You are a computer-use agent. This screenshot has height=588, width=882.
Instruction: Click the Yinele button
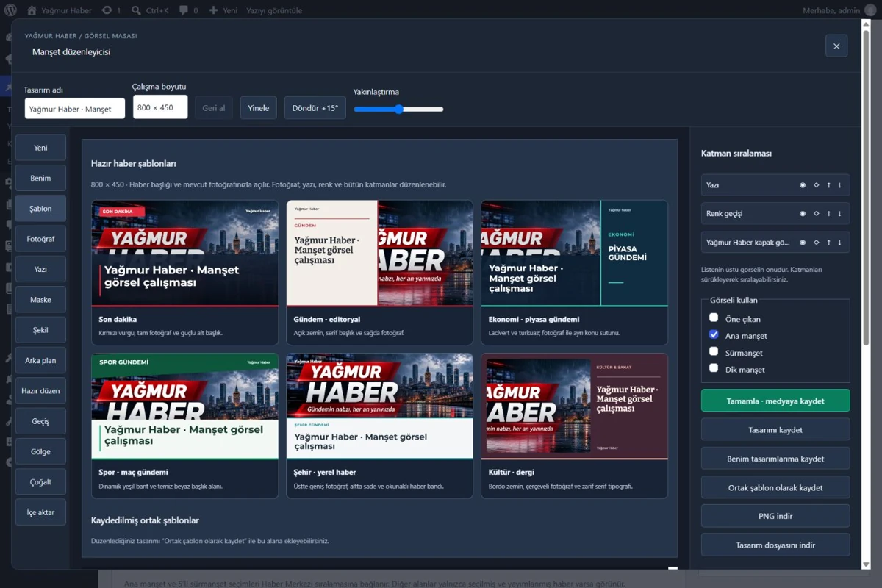click(259, 108)
